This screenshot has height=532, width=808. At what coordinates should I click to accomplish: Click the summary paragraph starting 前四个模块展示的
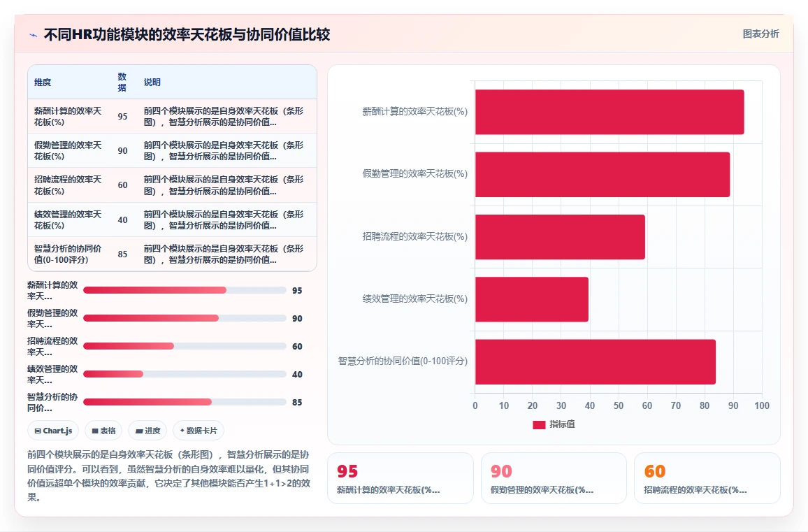tap(169, 476)
